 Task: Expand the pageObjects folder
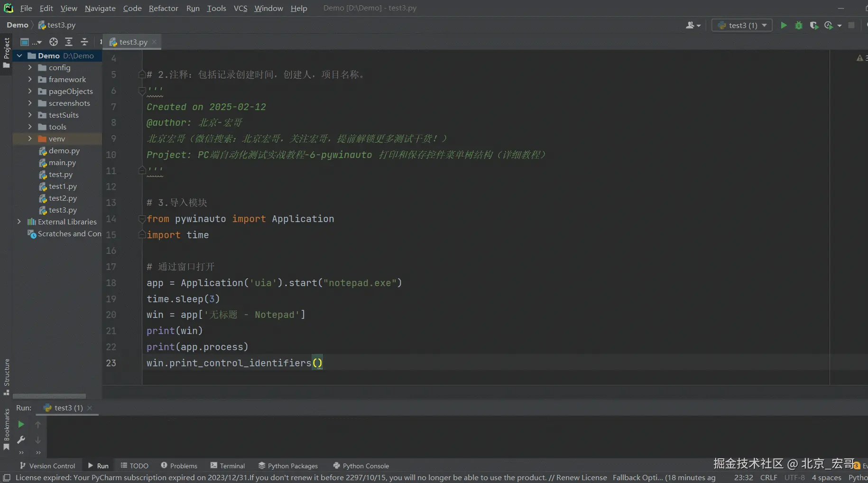30,91
